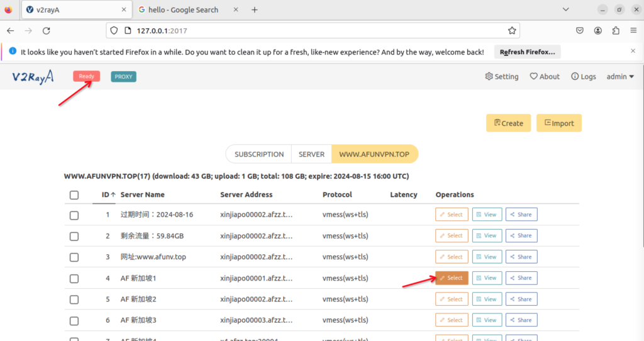This screenshot has width=644, height=341.
Task: Check the box for server ID 2
Action: (74, 236)
